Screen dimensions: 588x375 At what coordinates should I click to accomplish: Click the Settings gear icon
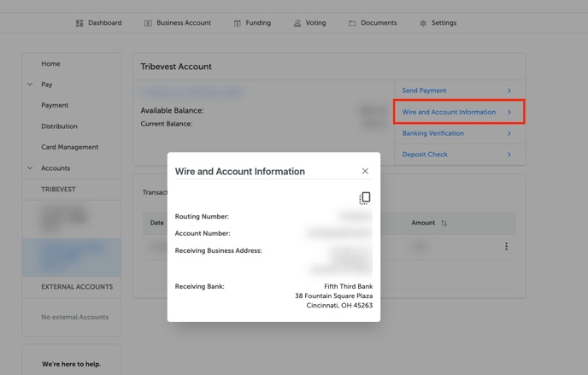pyautogui.click(x=423, y=23)
